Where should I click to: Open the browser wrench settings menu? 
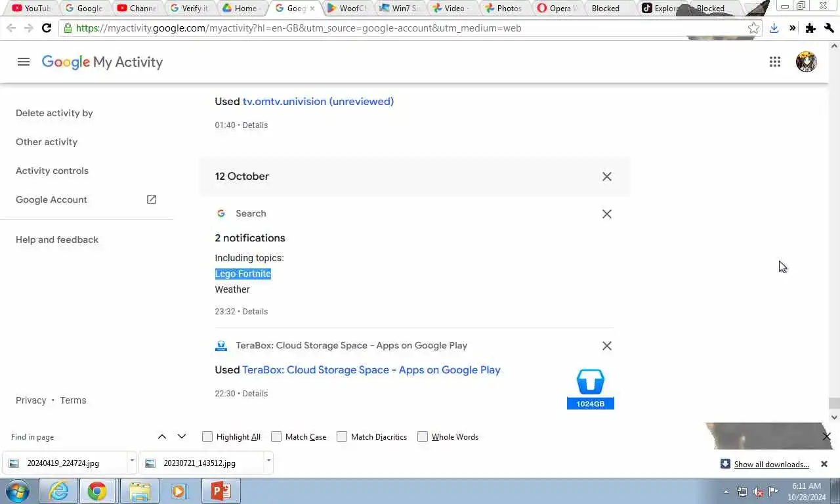(829, 28)
